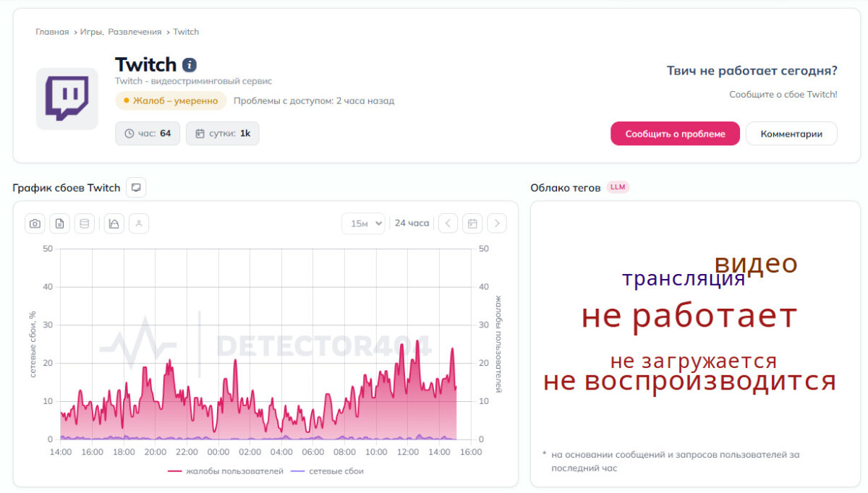
Task: Click the database icon in the chart toolbar
Action: click(85, 223)
